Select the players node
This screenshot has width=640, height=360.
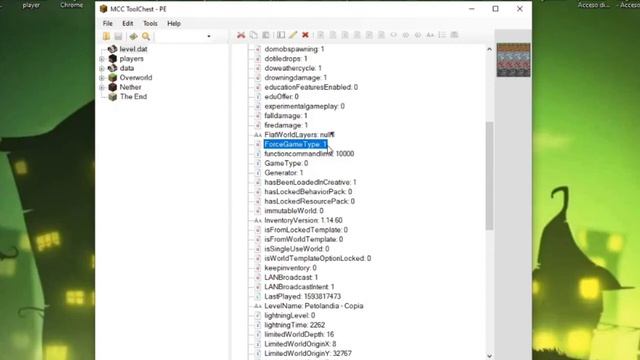point(131,59)
